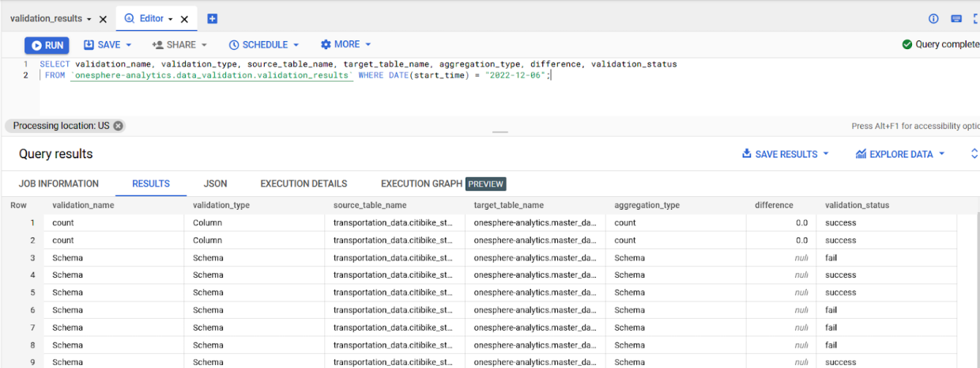
Task: Expand or collapse the query results panel
Action: pos(974,154)
